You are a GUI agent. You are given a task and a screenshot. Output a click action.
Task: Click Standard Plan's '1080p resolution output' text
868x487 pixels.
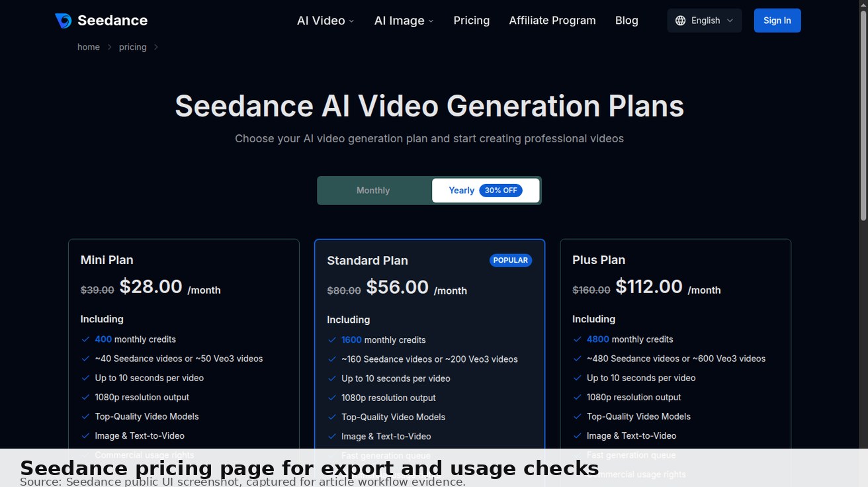click(388, 398)
